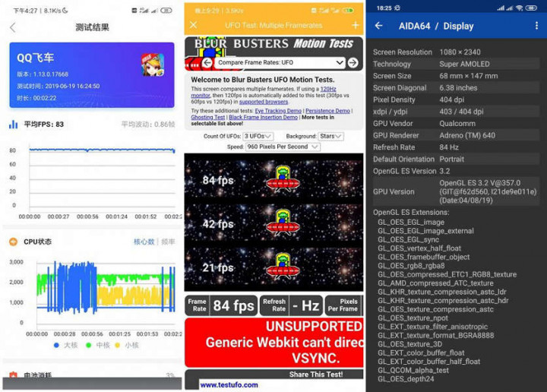
Task: Toggle the green mid-core legend dot
Action: click(x=89, y=345)
